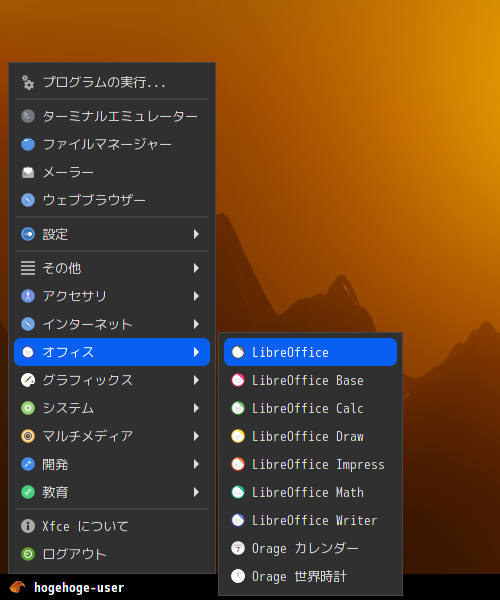Viewport: 500px width, 600px height.
Task: Click the LibreOffice start center icon
Action: [x=238, y=352]
